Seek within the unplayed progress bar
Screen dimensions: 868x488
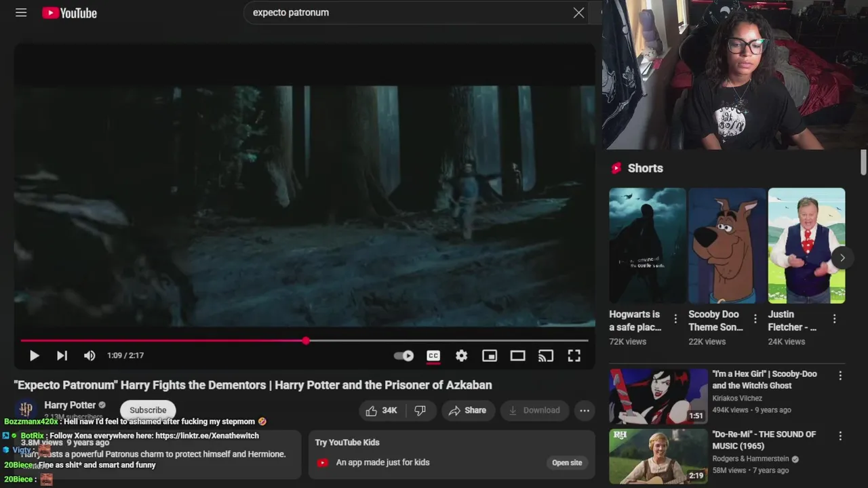tap(449, 340)
